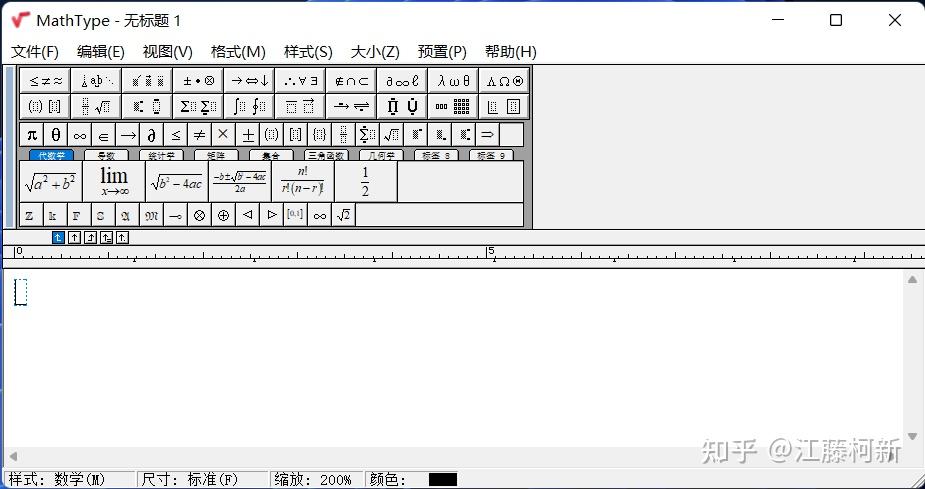Insert the θ symbol from small bar

click(55, 134)
